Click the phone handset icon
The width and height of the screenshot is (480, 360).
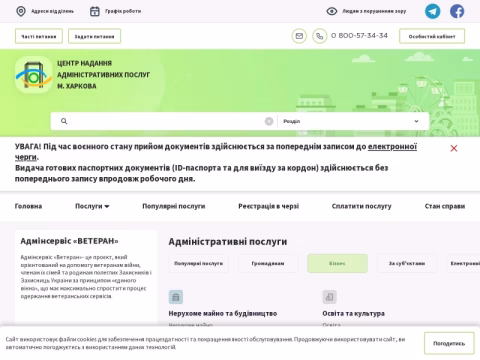(x=319, y=36)
